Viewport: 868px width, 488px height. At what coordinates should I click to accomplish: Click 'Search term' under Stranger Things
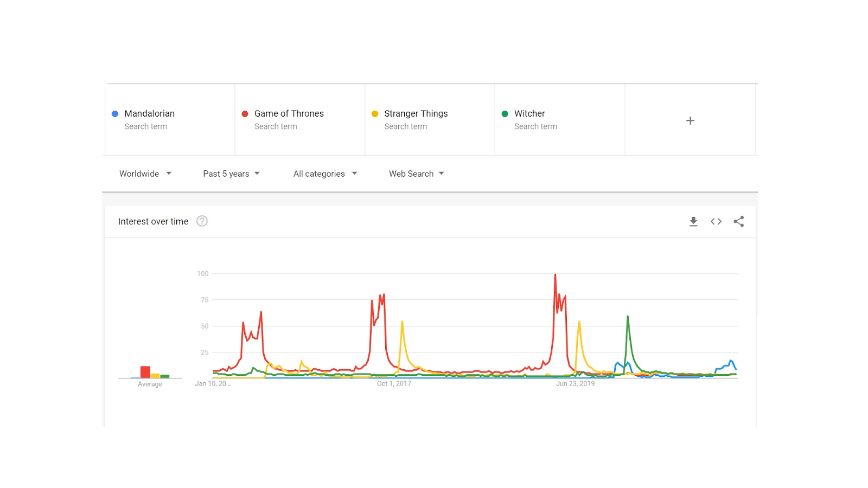tap(406, 126)
